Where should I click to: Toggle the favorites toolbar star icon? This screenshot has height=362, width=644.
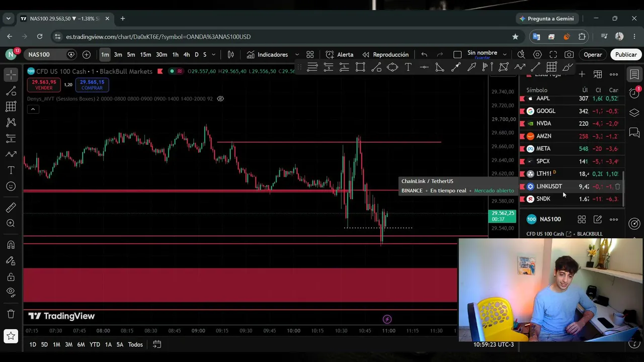11,336
